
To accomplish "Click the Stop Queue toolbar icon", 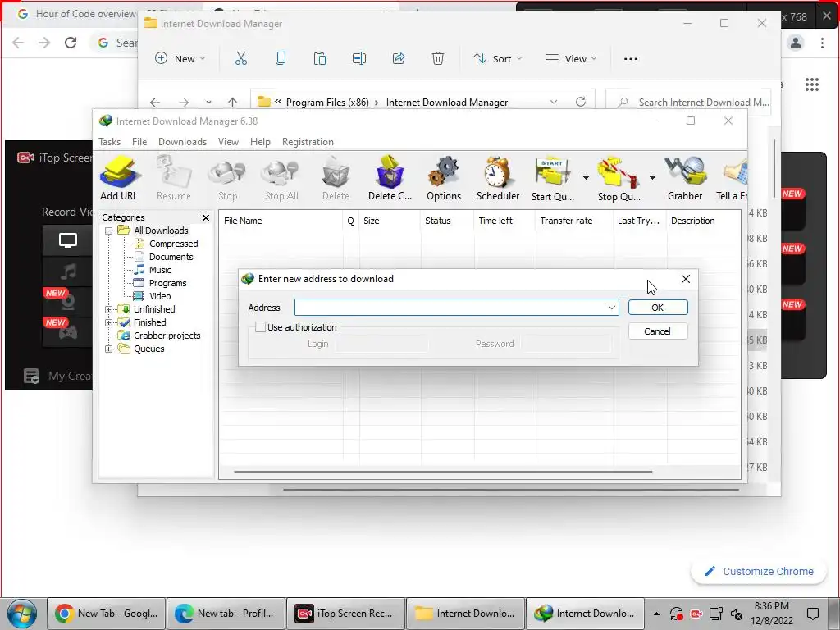I will point(619,178).
